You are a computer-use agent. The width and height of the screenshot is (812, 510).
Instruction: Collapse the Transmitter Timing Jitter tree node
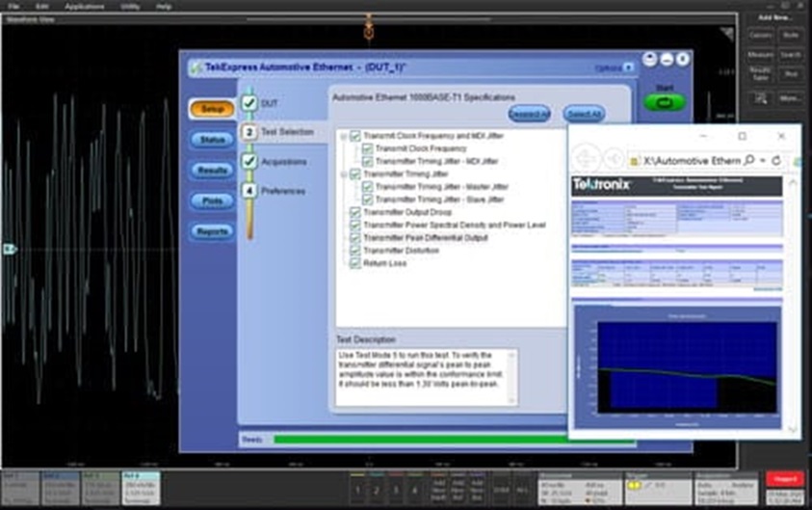tap(343, 174)
